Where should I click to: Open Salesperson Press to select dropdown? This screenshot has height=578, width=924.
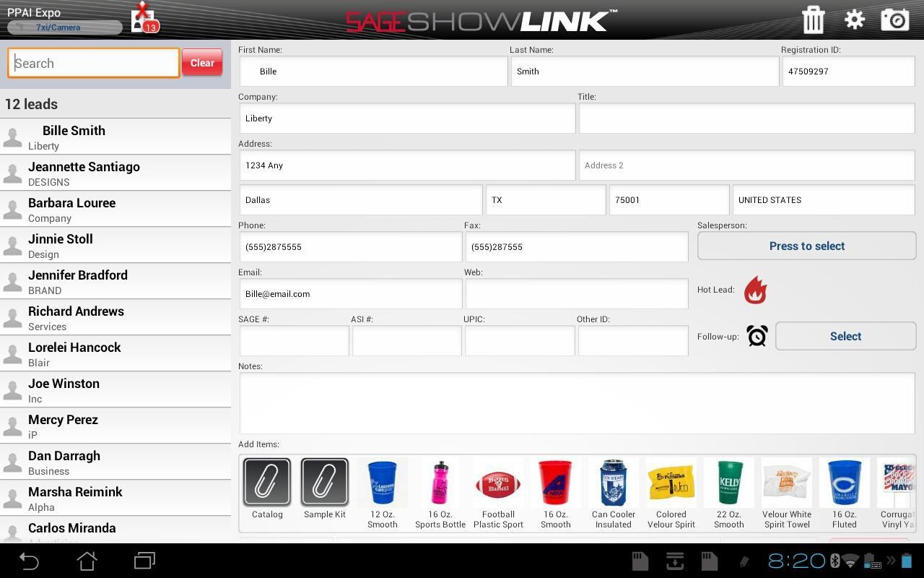[x=807, y=246]
